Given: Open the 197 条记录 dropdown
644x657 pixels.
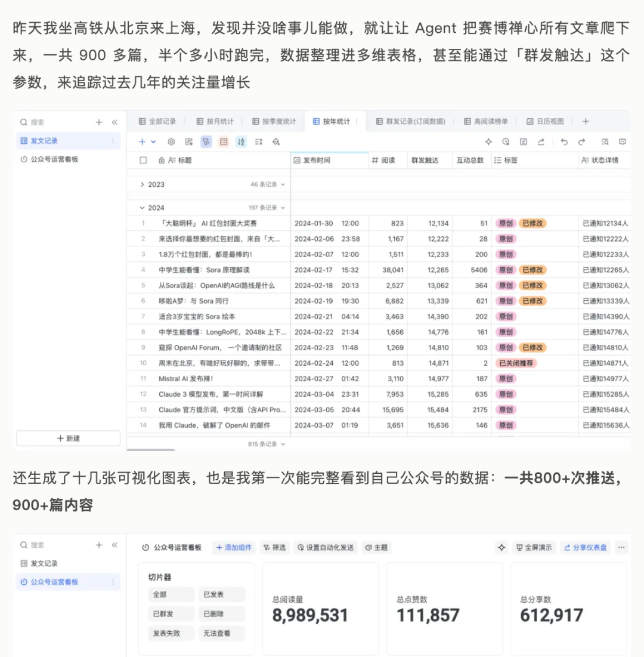Looking at the screenshot, I should (267, 208).
